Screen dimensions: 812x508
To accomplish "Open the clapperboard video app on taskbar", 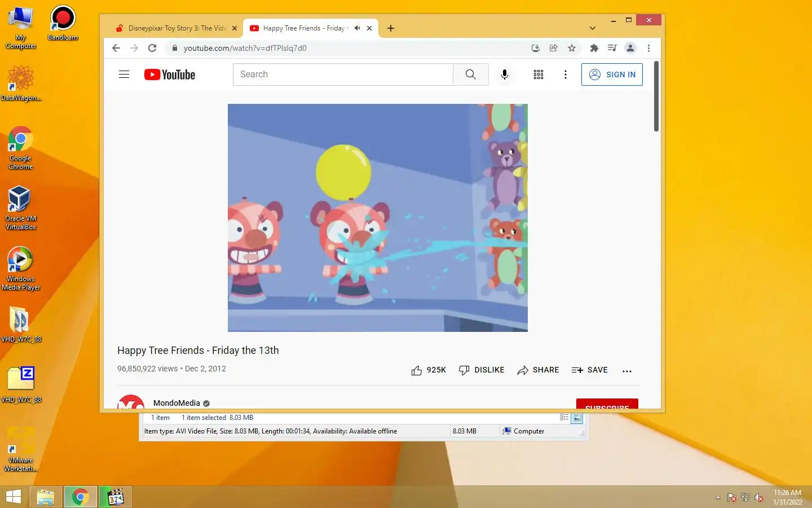I will tap(116, 497).
